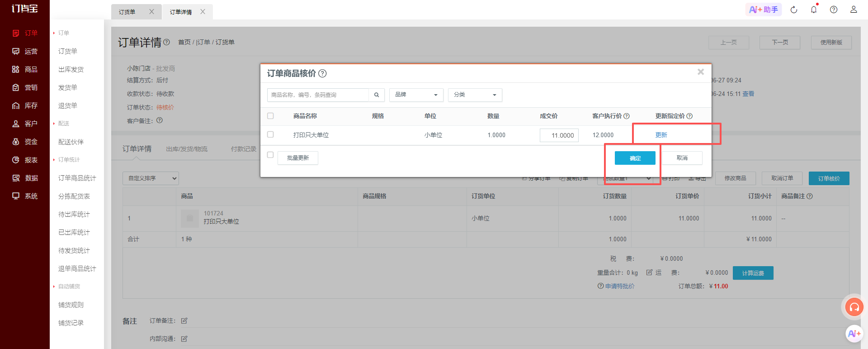Click the 修改商品 button
868x349 pixels.
click(735, 178)
